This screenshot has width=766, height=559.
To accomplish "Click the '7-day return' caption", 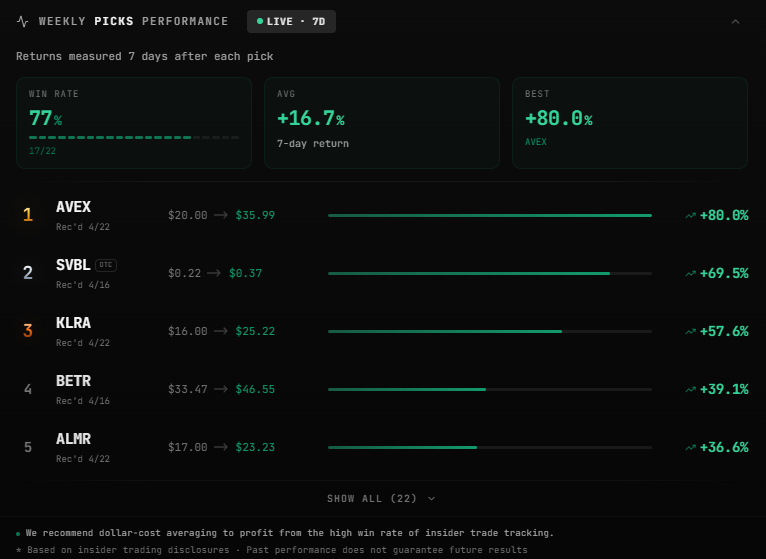I will (313, 144).
